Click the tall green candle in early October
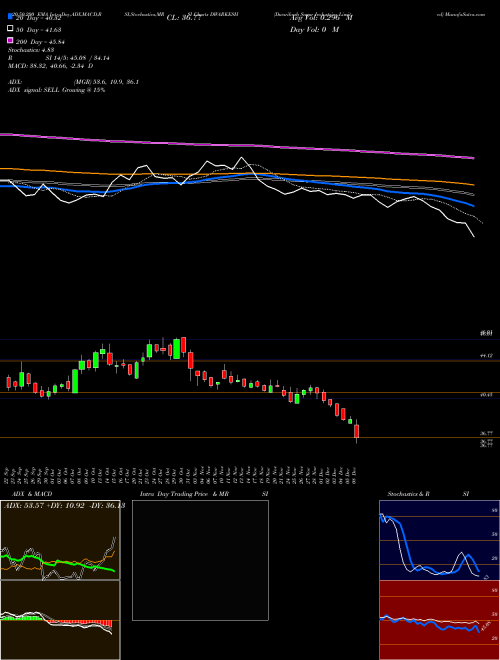 [75, 381]
